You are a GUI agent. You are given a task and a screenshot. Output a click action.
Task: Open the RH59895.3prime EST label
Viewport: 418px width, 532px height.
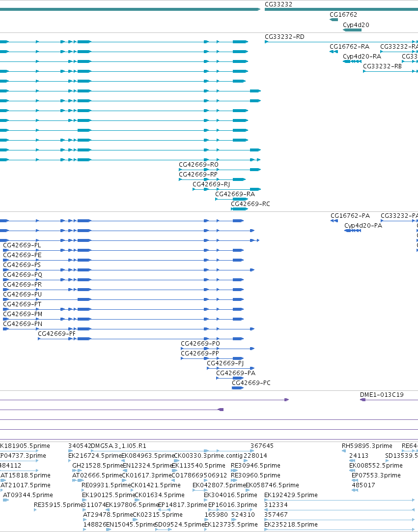point(367,446)
